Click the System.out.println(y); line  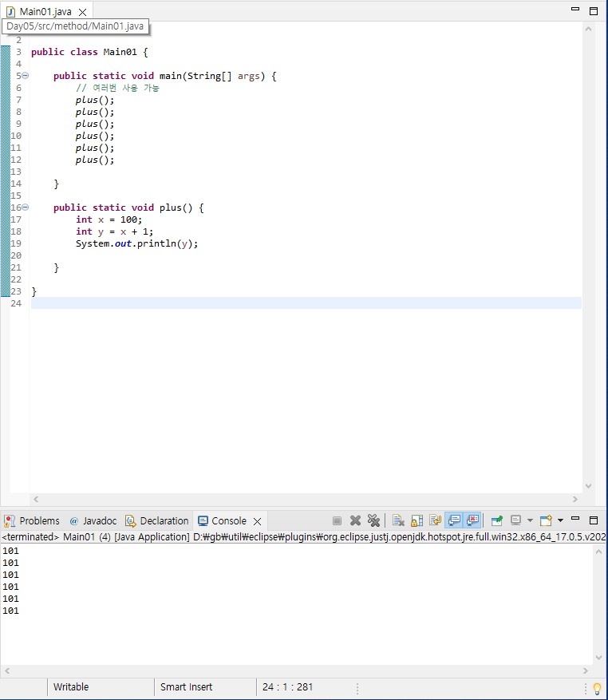point(136,243)
